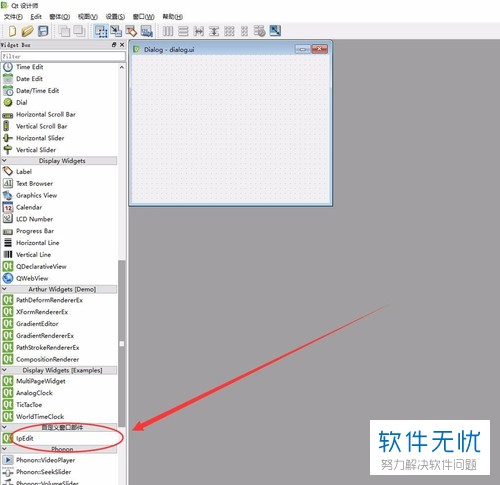
Task: Click the Widget Box scroll up arrow
Action: (122, 67)
